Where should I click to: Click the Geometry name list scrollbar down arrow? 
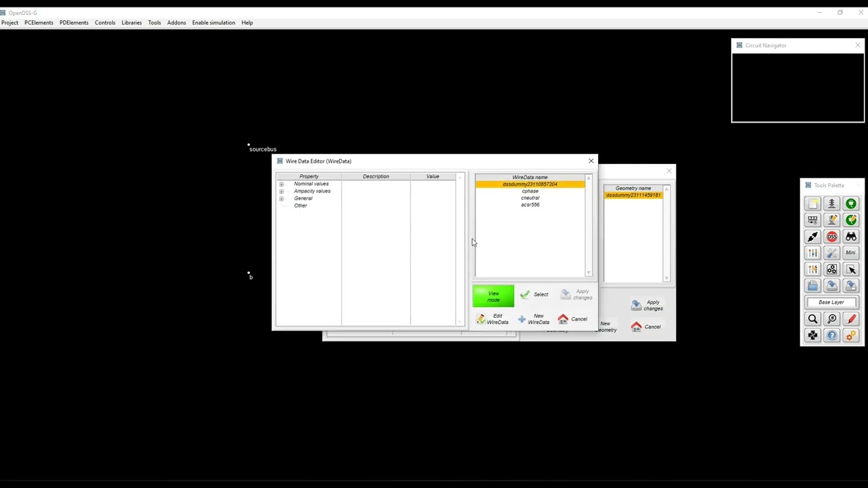pyautogui.click(x=667, y=278)
